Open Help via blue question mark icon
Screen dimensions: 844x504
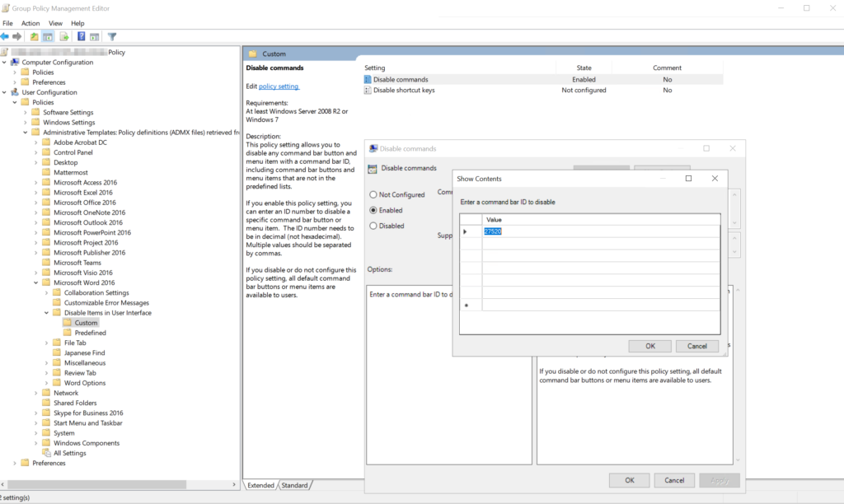tap(81, 36)
